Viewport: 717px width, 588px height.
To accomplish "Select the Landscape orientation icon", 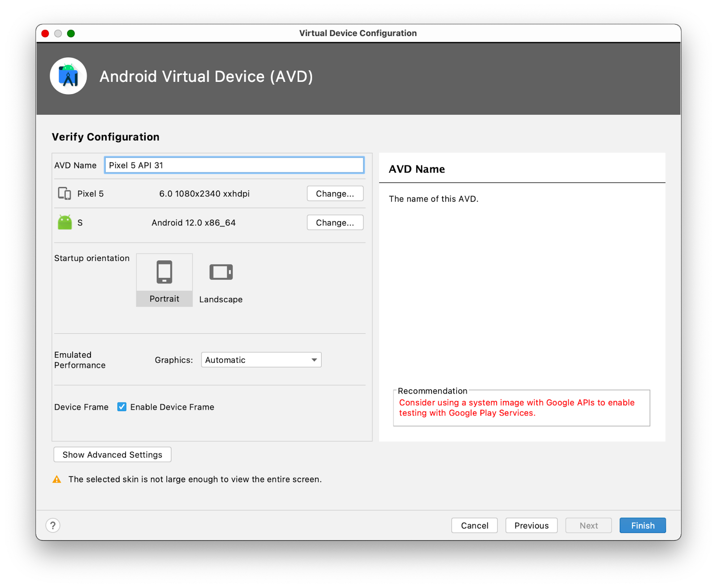I will pos(221,272).
